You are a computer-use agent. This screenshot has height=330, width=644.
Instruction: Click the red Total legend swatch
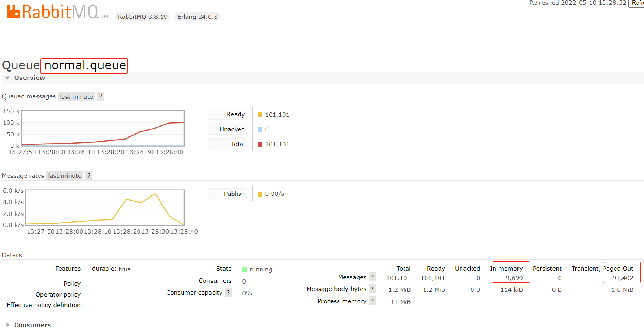(260, 144)
